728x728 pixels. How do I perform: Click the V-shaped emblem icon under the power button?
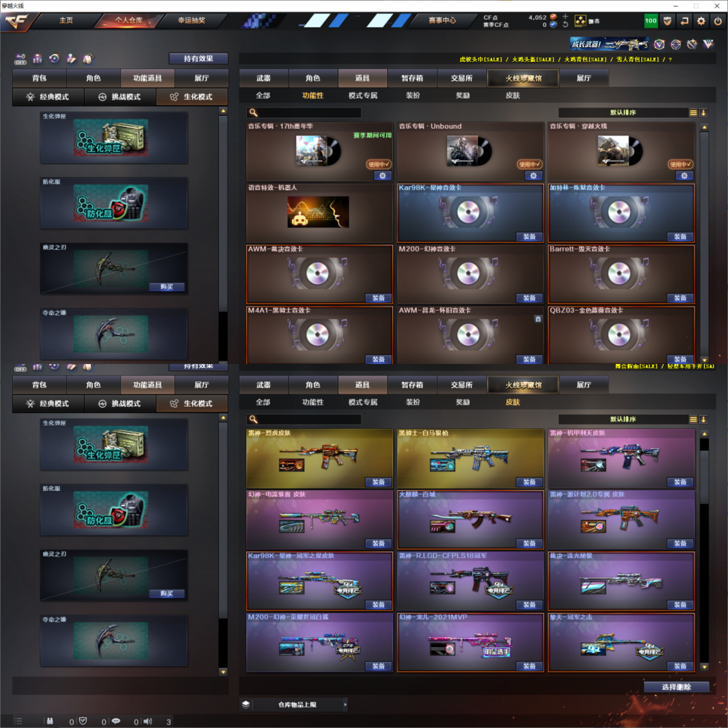pyautogui.click(x=708, y=44)
